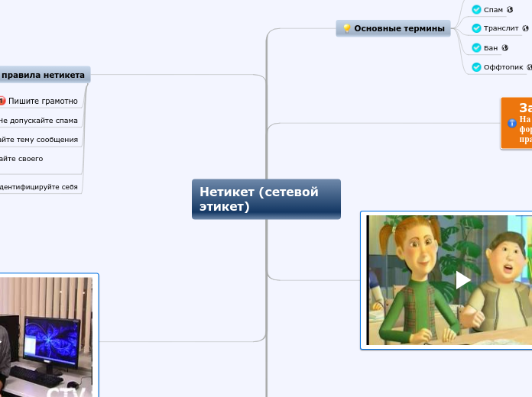Toggle the checkmark icon beside Бан
This screenshot has height=397, width=532.
coord(476,48)
